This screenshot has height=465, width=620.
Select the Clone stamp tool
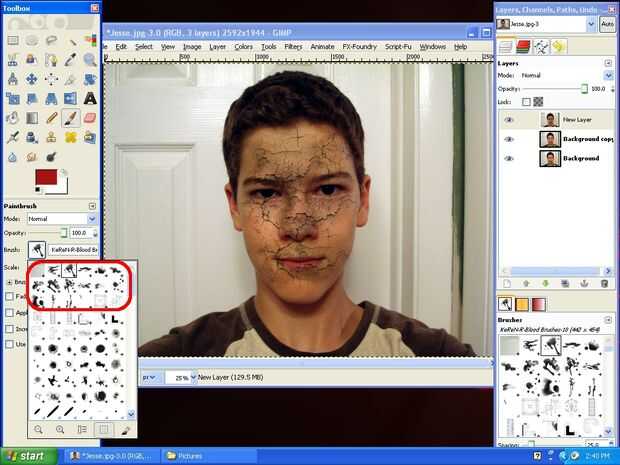point(51,137)
